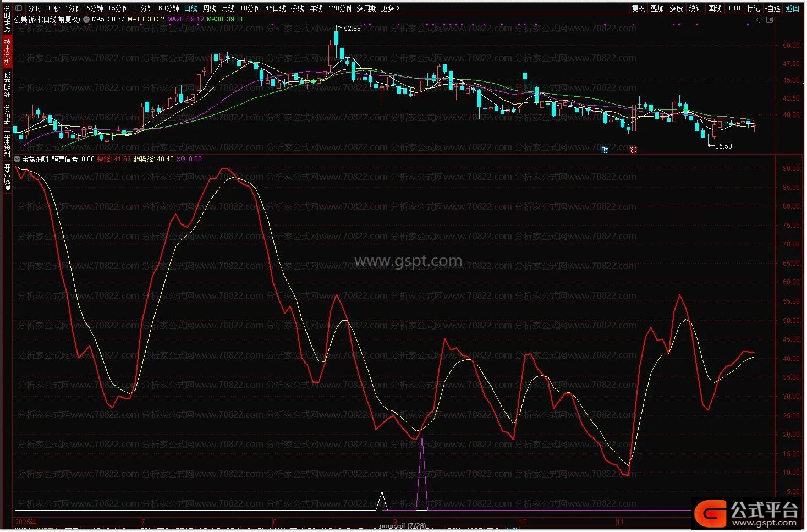Select the 技术分析 sidebar tab
Screen dimensions: 807x532
pos(7,52)
